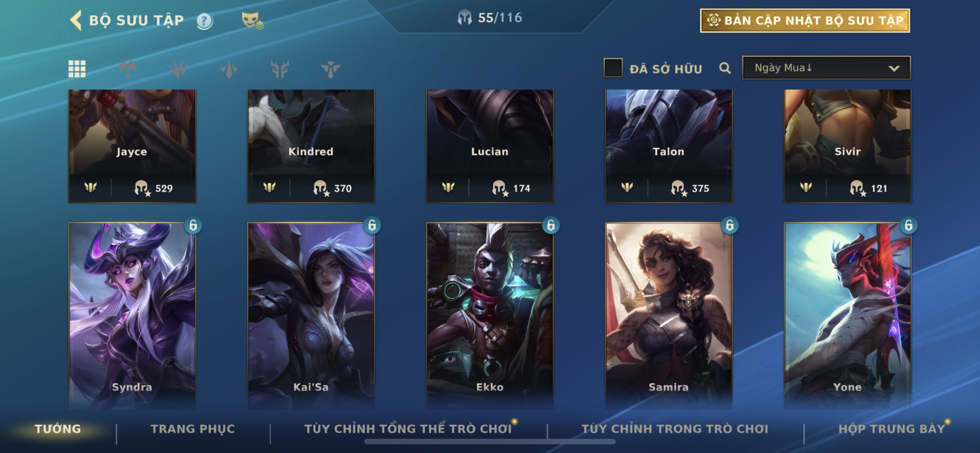The height and width of the screenshot is (453, 980).
Task: Open the Yone locked champion card
Action: [847, 316]
